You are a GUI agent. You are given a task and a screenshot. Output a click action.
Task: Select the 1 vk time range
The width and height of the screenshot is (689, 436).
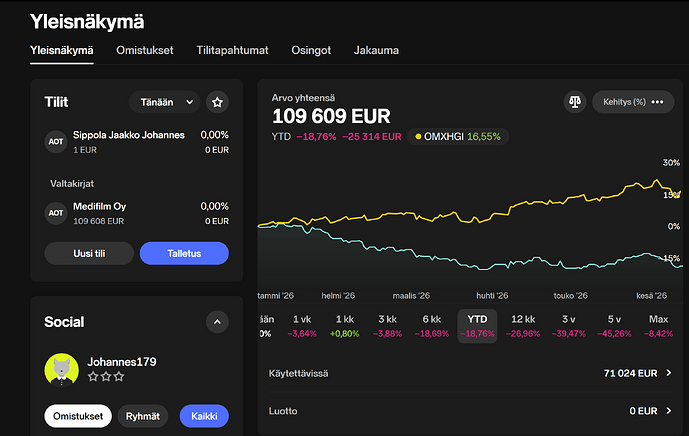[302, 326]
